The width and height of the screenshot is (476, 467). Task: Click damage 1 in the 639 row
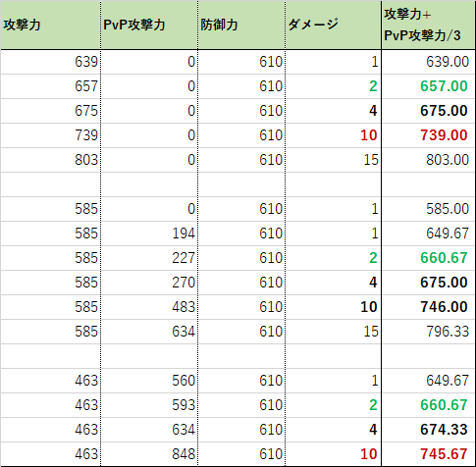tap(333, 62)
